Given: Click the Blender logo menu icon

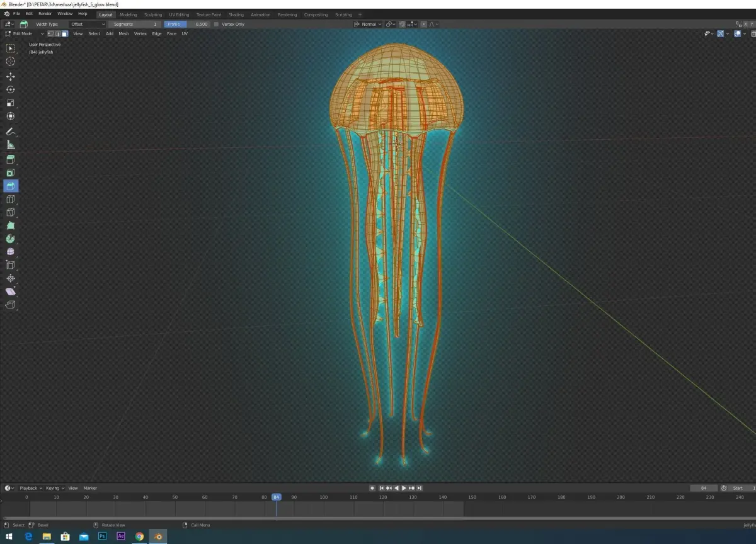Looking at the screenshot, I should coord(6,14).
